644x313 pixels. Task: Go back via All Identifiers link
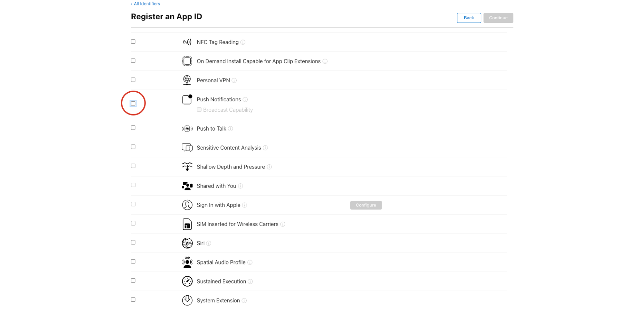coord(146,4)
